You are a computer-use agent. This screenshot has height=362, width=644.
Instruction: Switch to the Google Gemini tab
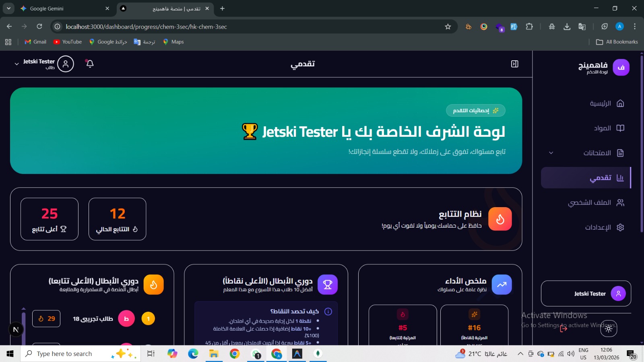(x=64, y=8)
